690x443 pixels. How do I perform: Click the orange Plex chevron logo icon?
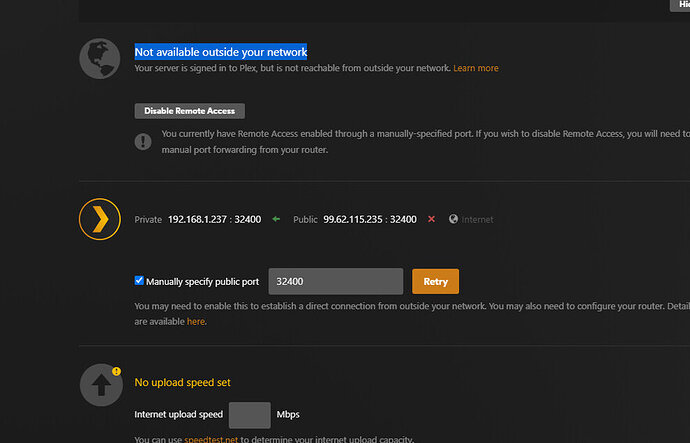[100, 219]
